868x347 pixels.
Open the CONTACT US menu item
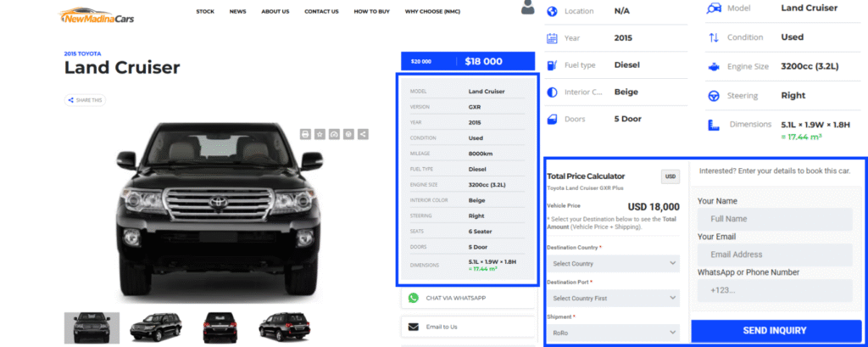pyautogui.click(x=321, y=12)
